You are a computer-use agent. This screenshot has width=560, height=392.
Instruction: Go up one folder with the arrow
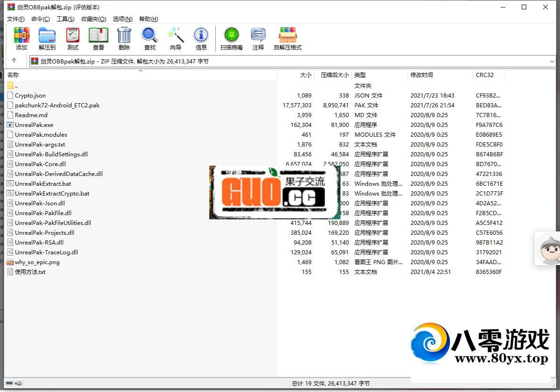(14, 61)
